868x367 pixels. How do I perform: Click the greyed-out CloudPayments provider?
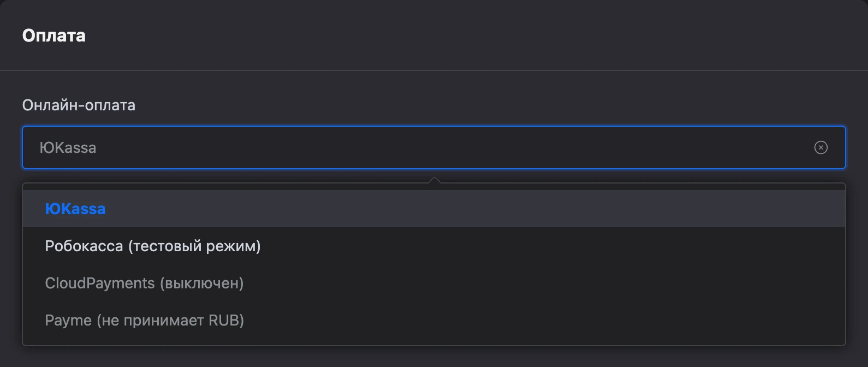pos(433,283)
